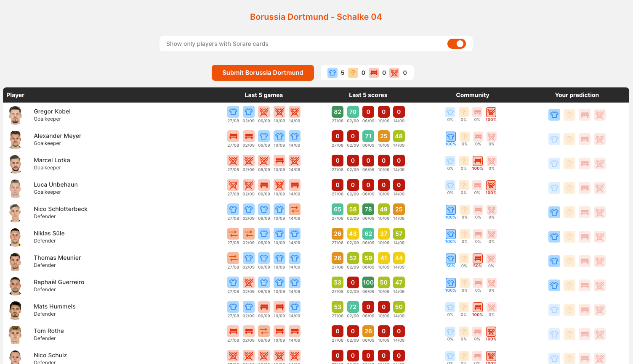Mark Raphaël Guerreiro as doubtful
The width and height of the screenshot is (633, 364).
point(569,285)
